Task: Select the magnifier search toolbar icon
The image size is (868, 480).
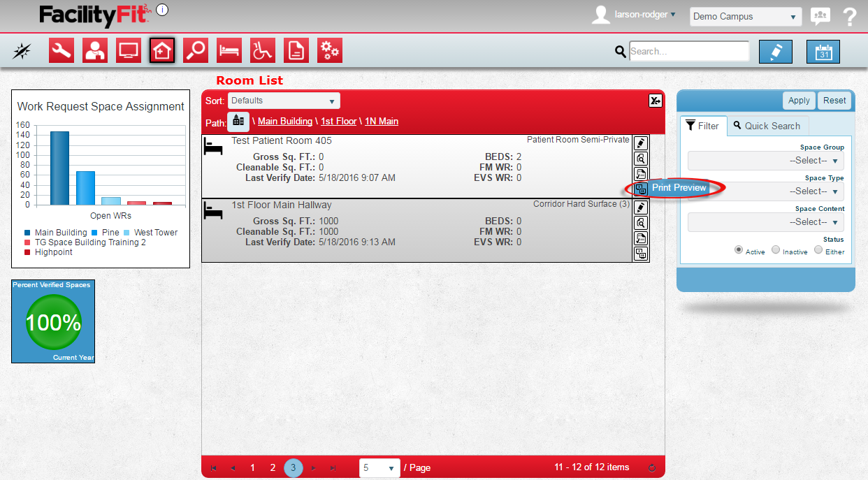Action: (196, 50)
